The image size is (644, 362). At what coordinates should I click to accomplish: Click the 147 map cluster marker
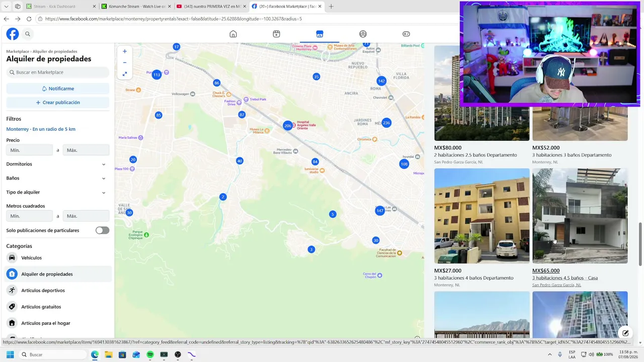point(380,211)
